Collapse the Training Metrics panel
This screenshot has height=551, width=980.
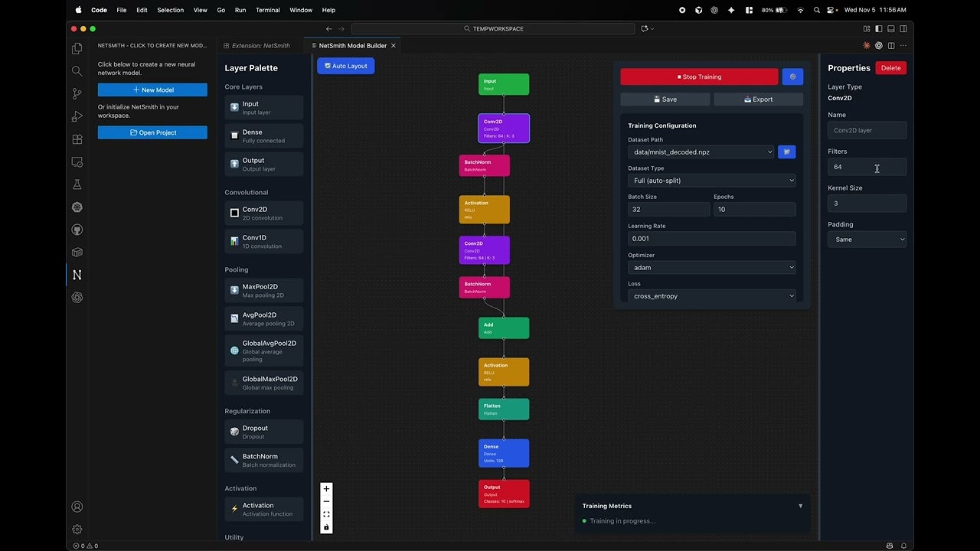pyautogui.click(x=801, y=506)
